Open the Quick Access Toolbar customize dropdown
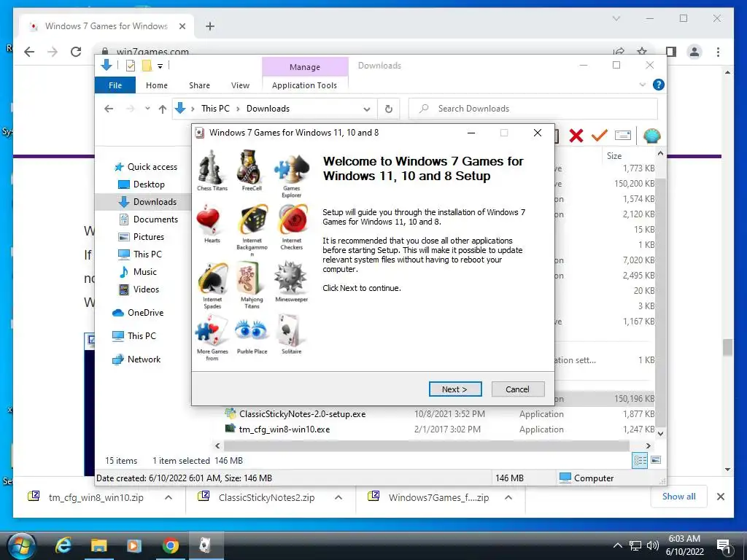The width and height of the screenshot is (747, 560). (x=160, y=66)
